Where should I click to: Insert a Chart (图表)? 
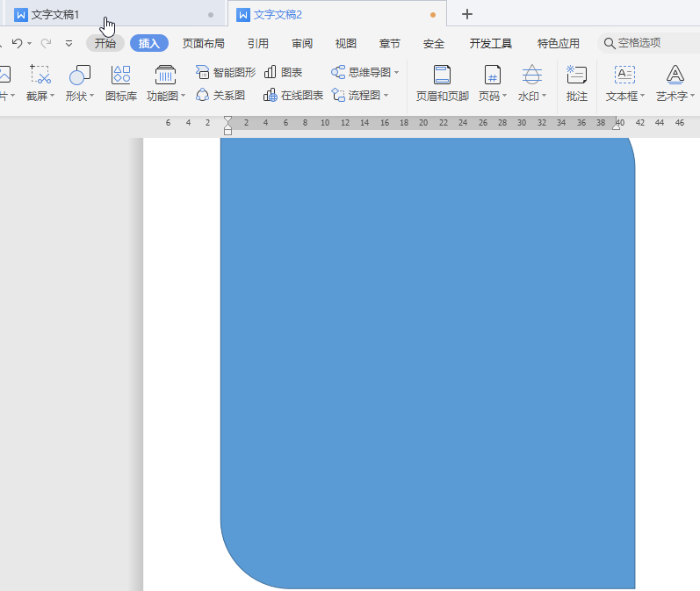[283, 72]
